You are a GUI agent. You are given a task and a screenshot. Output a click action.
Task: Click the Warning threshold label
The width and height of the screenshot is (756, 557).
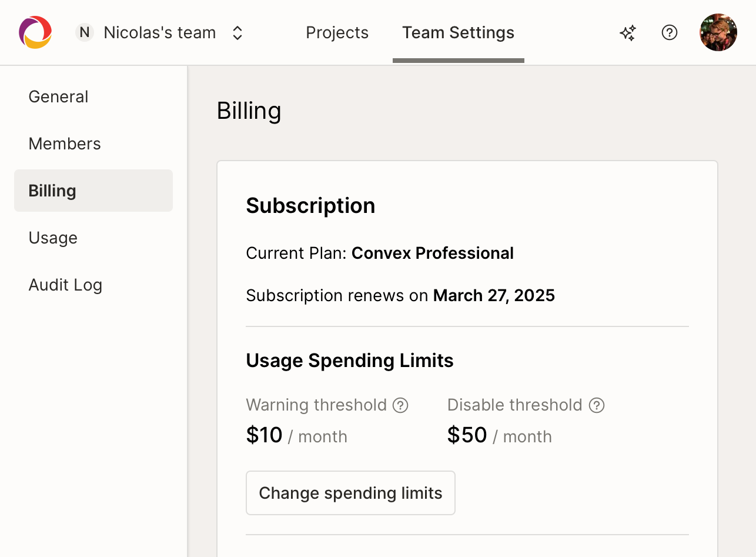pos(316,405)
